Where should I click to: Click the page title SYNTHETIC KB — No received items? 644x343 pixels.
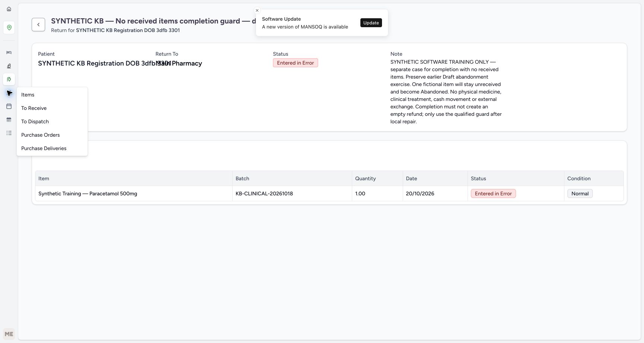153,21
